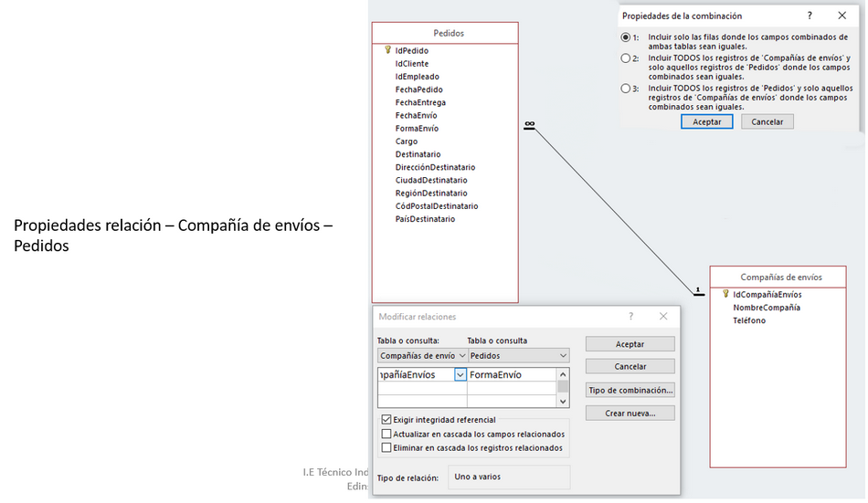868x503 pixels.
Task: Select join option 2 radio button
Action: click(625, 58)
